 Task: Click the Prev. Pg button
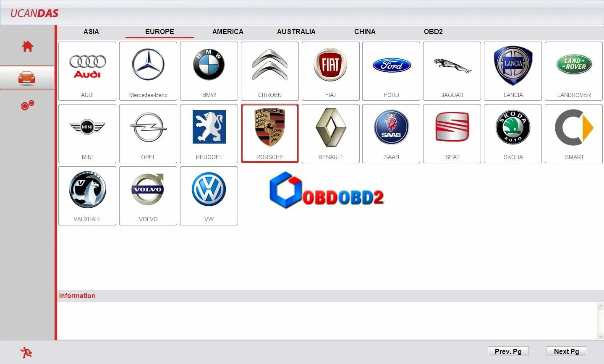pyautogui.click(x=508, y=351)
